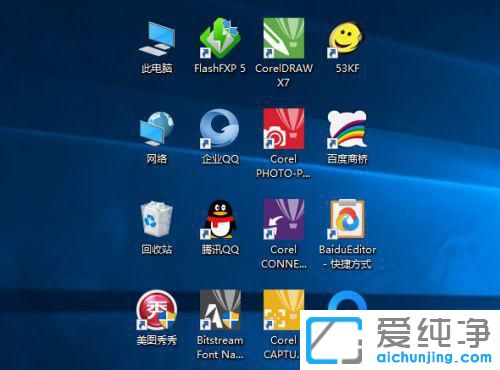Click the Bitstream Font Navigator icon

pyautogui.click(x=220, y=310)
